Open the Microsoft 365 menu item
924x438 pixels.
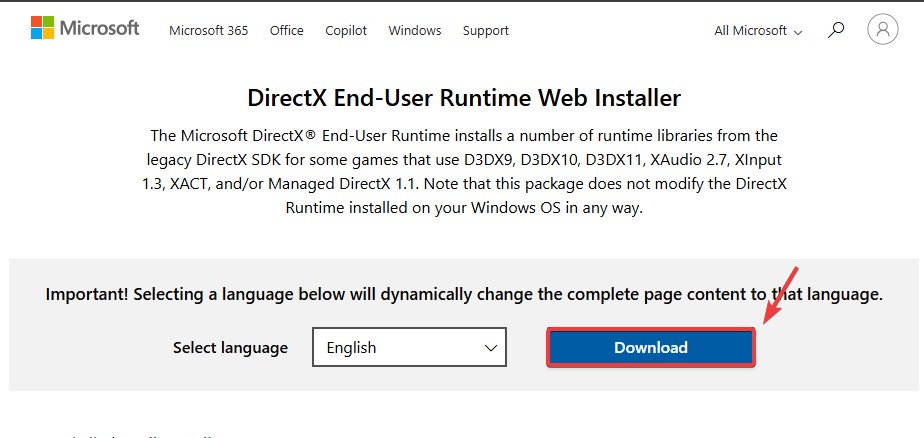click(x=208, y=31)
